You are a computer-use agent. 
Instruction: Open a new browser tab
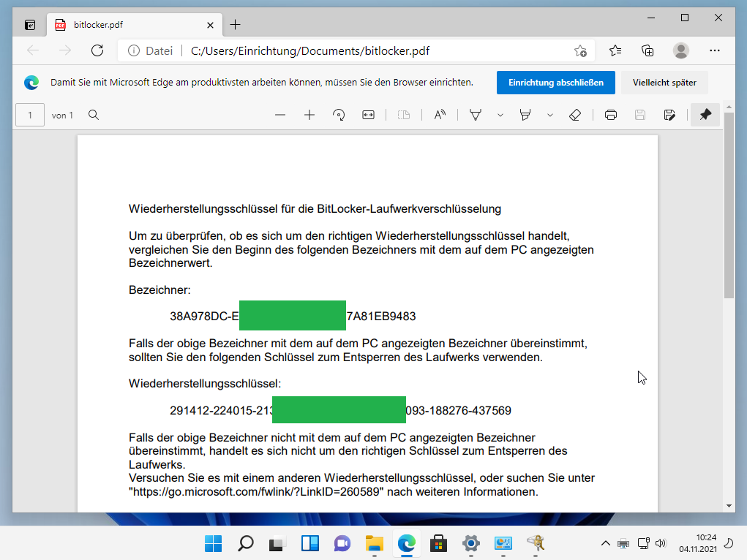(236, 25)
